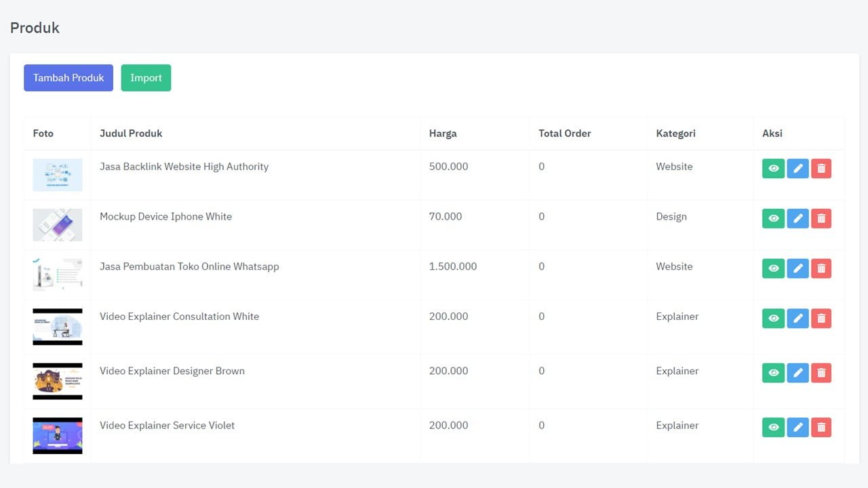Screen dimensions: 868x488
Task: Edit Mockup Device Iphone White product
Action: pos(797,218)
